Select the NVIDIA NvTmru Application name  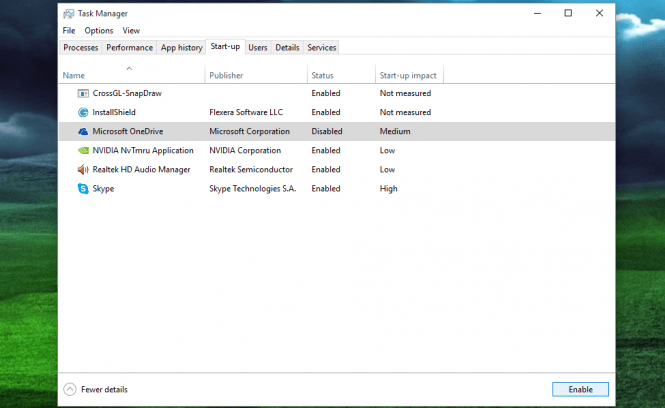pyautogui.click(x=143, y=151)
